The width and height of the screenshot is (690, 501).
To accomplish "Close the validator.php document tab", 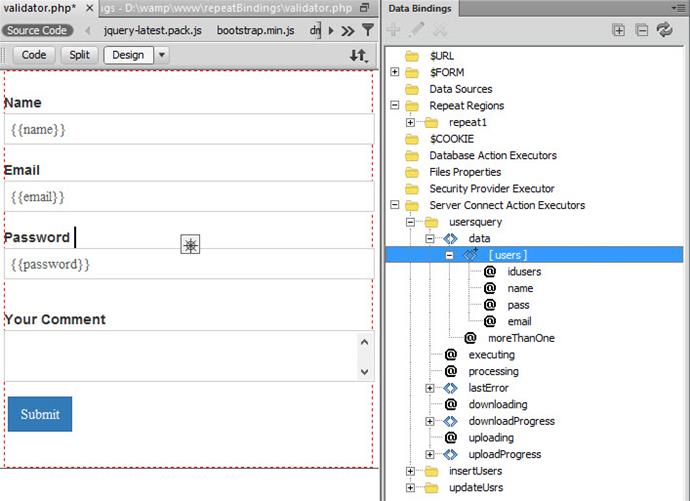I will pyautogui.click(x=89, y=8).
